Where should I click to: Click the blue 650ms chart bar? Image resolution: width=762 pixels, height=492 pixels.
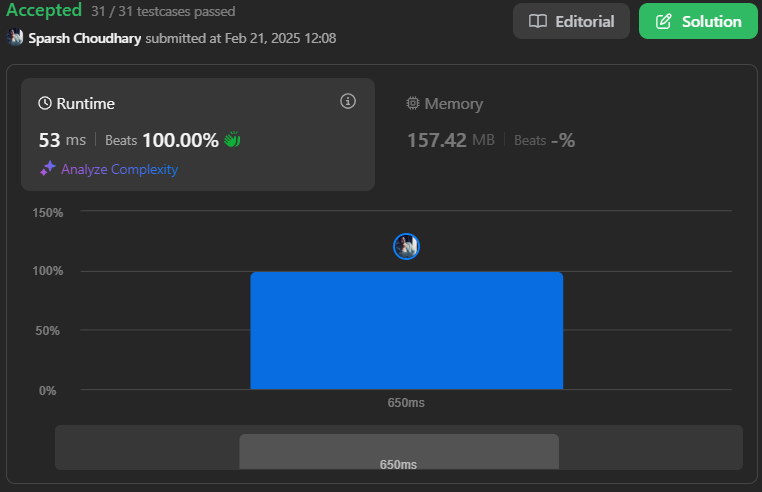click(407, 331)
